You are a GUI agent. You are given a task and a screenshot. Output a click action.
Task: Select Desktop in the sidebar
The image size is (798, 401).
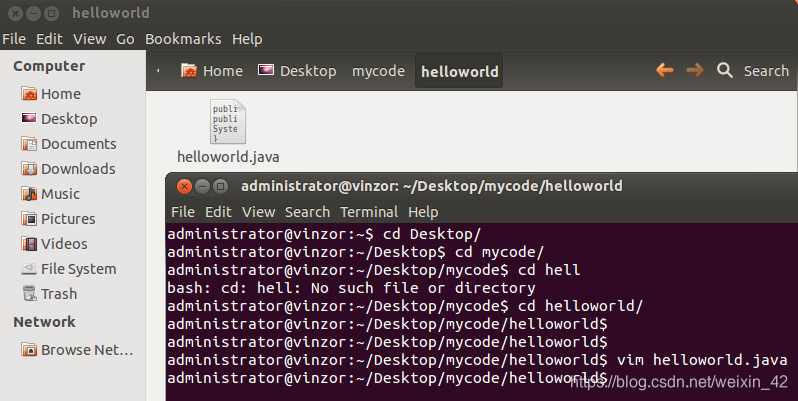(x=59, y=119)
